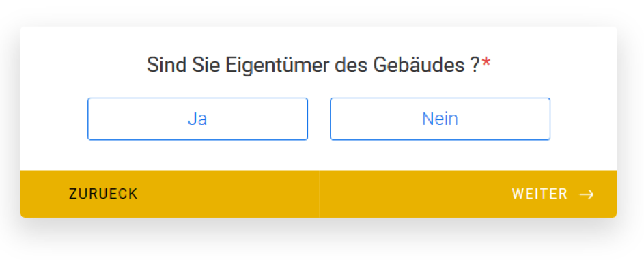The height and width of the screenshot is (260, 644).
Task: Click the arrow icon beside WEITER
Action: pos(586,194)
